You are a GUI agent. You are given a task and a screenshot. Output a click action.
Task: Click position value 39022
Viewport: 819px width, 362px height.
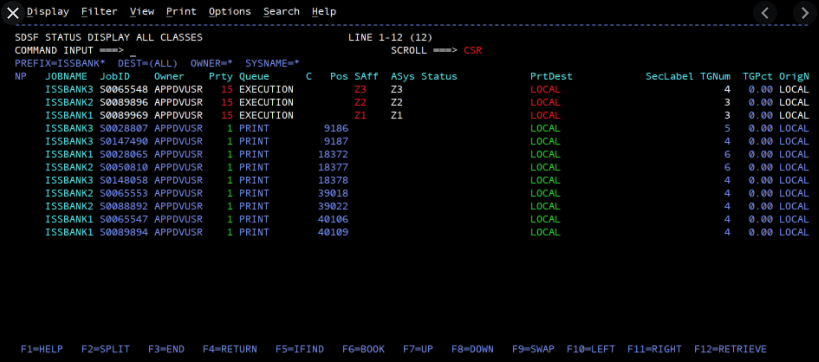[333, 206]
